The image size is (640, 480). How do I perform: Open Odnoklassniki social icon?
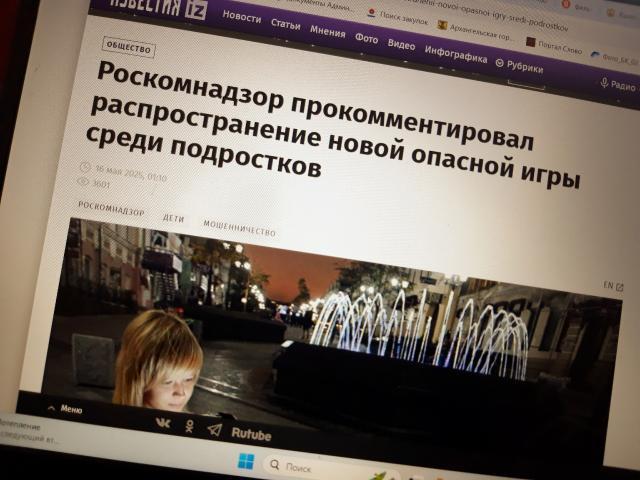(x=189, y=427)
